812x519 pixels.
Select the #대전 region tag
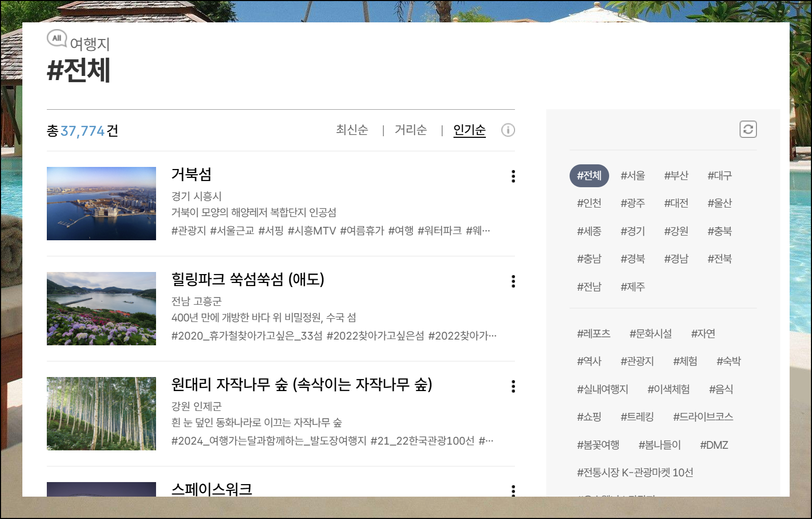(x=676, y=203)
